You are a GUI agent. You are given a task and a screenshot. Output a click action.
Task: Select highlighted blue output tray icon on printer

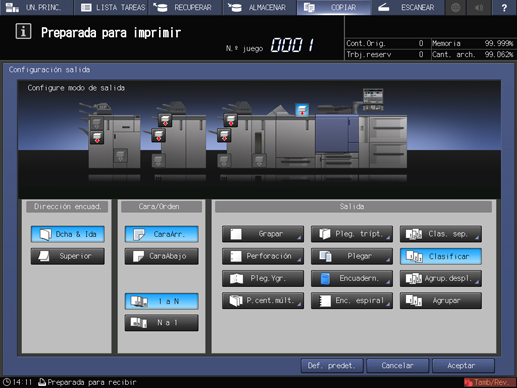[302, 110]
